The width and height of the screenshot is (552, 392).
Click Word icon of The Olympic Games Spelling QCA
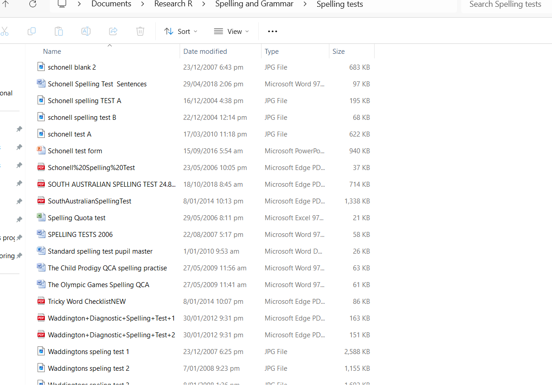41,284
